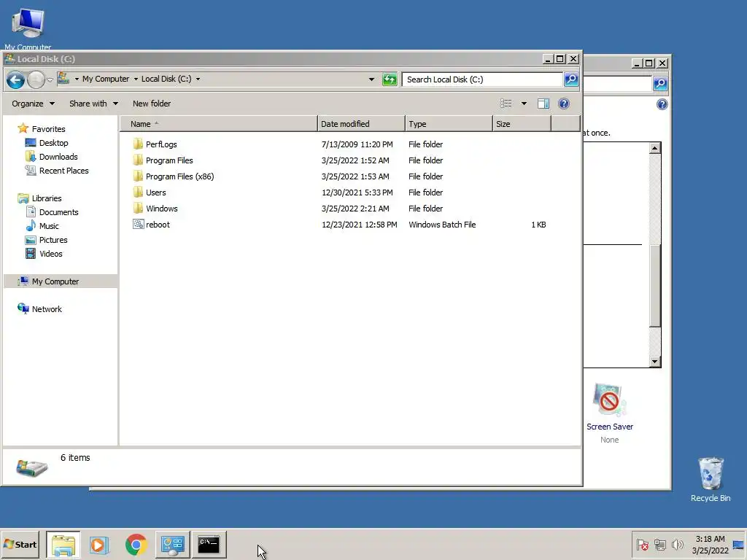Sort by Date modified column
The height and width of the screenshot is (560, 747).
(361, 124)
